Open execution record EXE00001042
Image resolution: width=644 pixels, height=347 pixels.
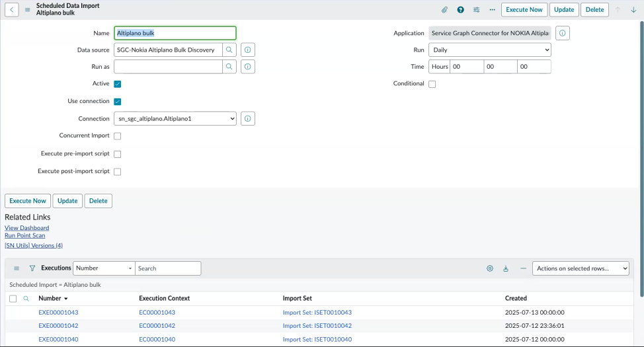(x=58, y=326)
